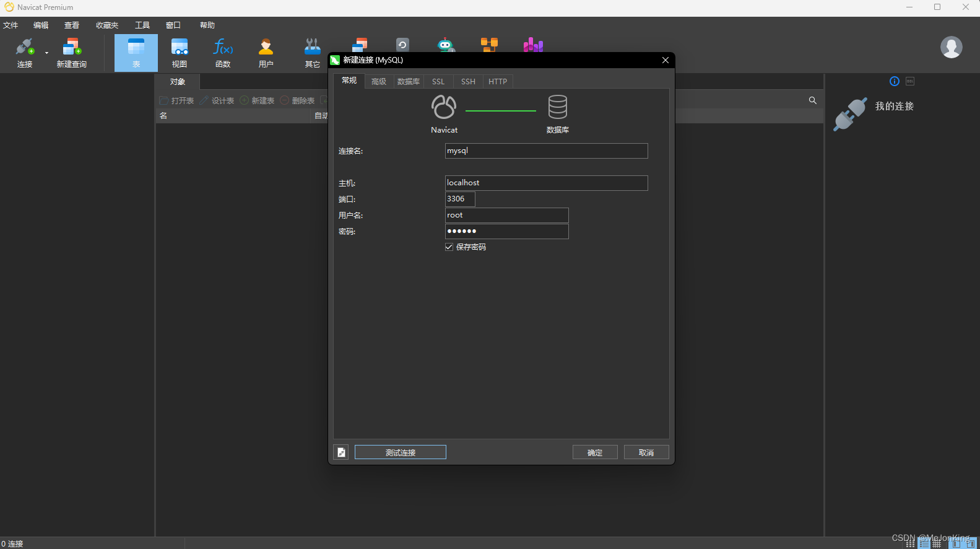Viewport: 980px width, 549px height.
Task: Open the 帮助 menu
Action: [x=207, y=25]
